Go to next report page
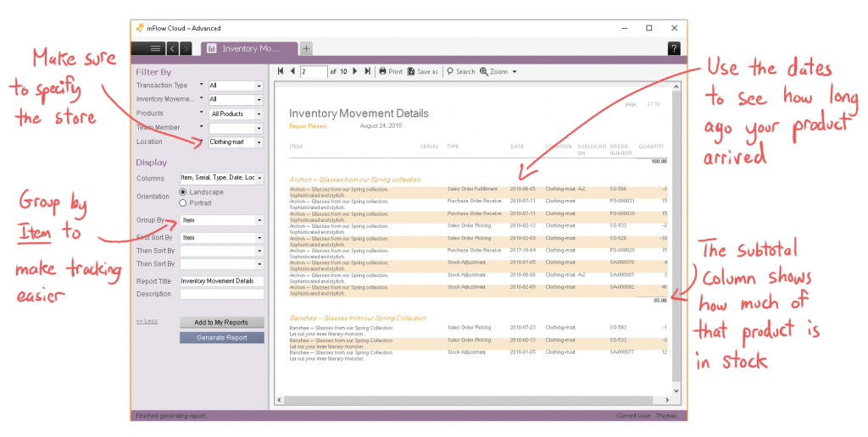The image size is (868, 437). pyautogui.click(x=355, y=72)
